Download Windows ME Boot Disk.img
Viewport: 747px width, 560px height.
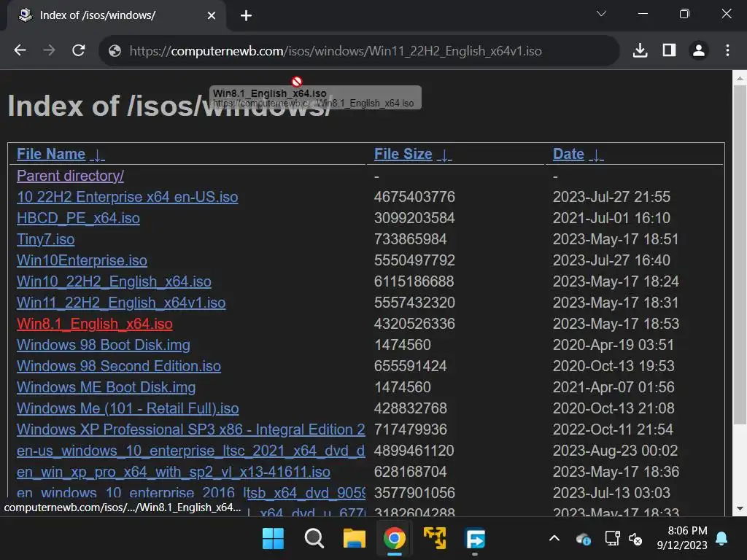(107, 387)
